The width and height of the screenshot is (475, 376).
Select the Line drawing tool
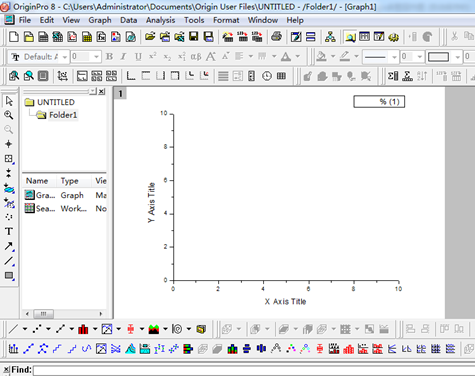coord(9,261)
